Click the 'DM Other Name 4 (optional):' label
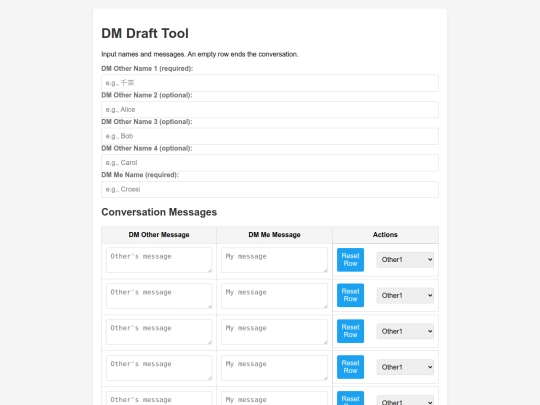 [x=147, y=148]
